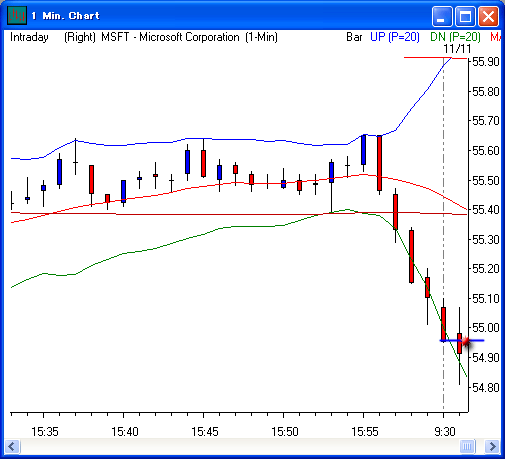
Task: Click the 55.90 price axis label
Action: pyautogui.click(x=486, y=62)
